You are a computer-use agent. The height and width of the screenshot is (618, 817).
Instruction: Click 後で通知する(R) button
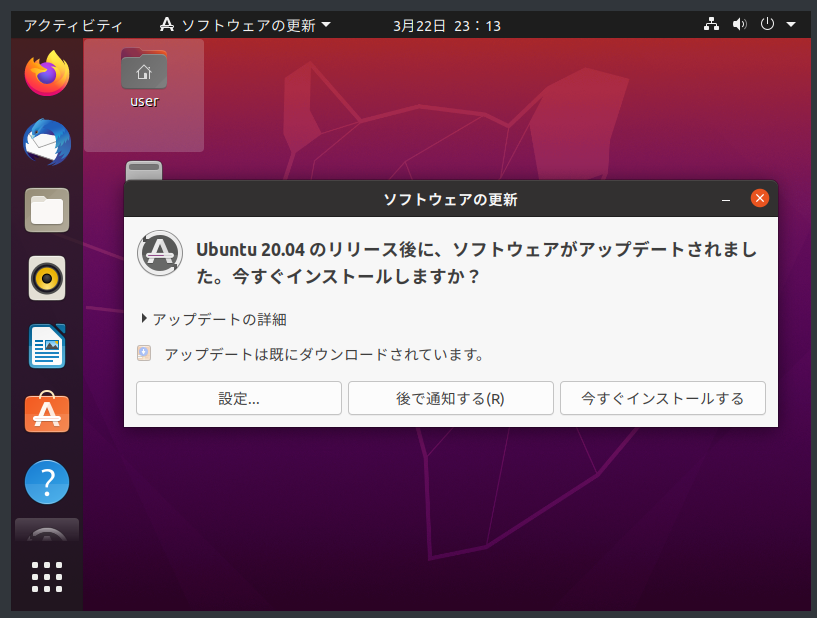[x=450, y=398]
